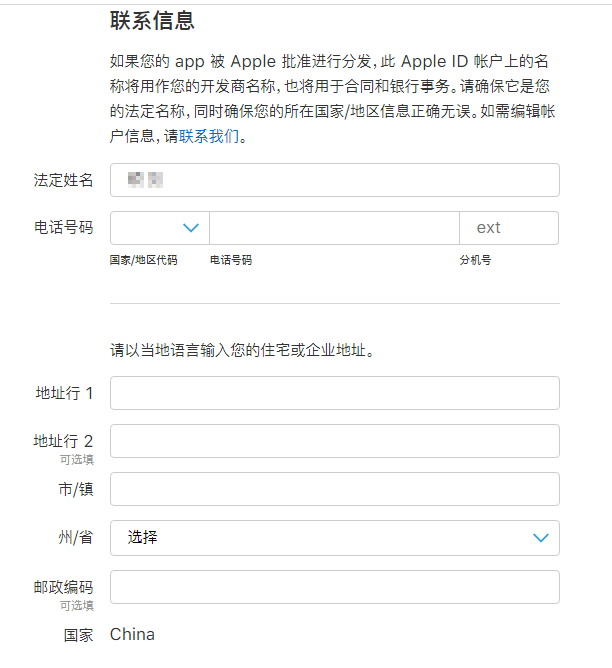The height and width of the screenshot is (668, 612).
Task: Click the 法定姓名 field label
Action: [x=63, y=180]
